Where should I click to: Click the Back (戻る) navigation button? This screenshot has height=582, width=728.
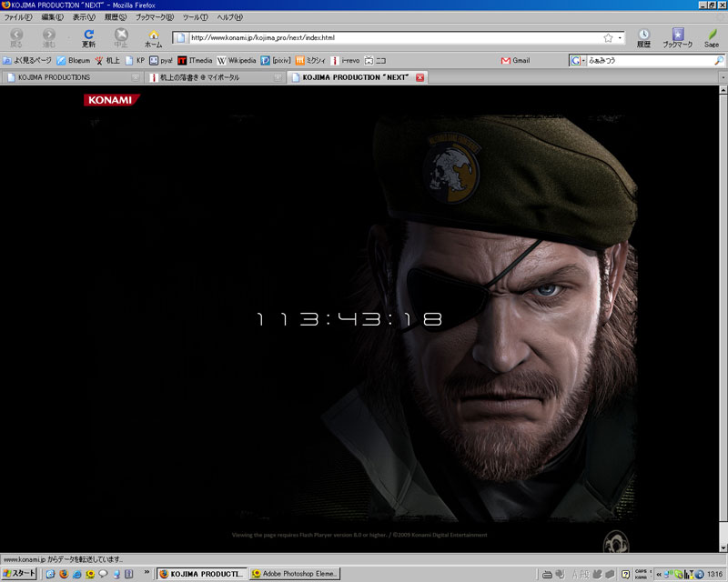[16, 38]
